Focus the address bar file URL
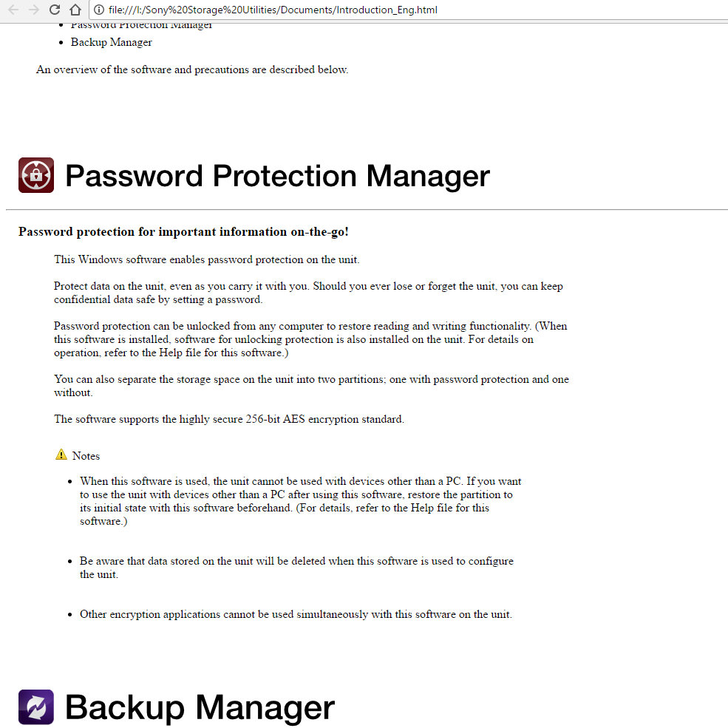Image resolution: width=728 pixels, height=728 pixels. click(273, 10)
